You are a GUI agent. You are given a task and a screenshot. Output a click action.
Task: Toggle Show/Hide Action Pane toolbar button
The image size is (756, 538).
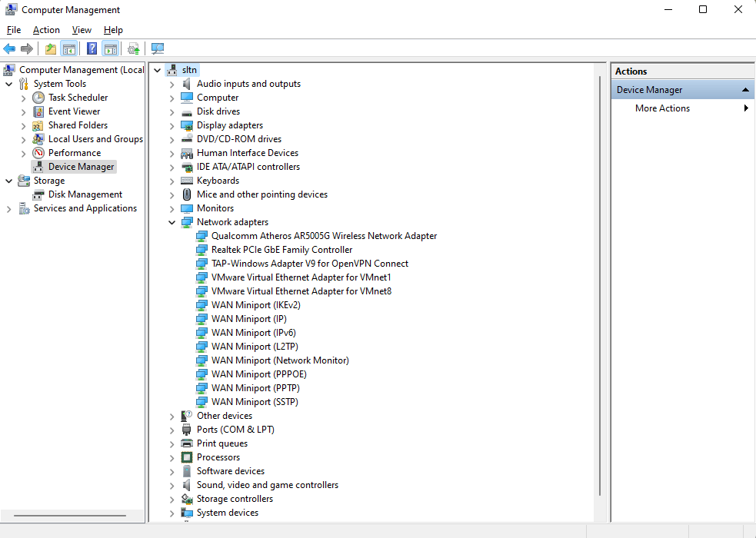tap(110, 49)
